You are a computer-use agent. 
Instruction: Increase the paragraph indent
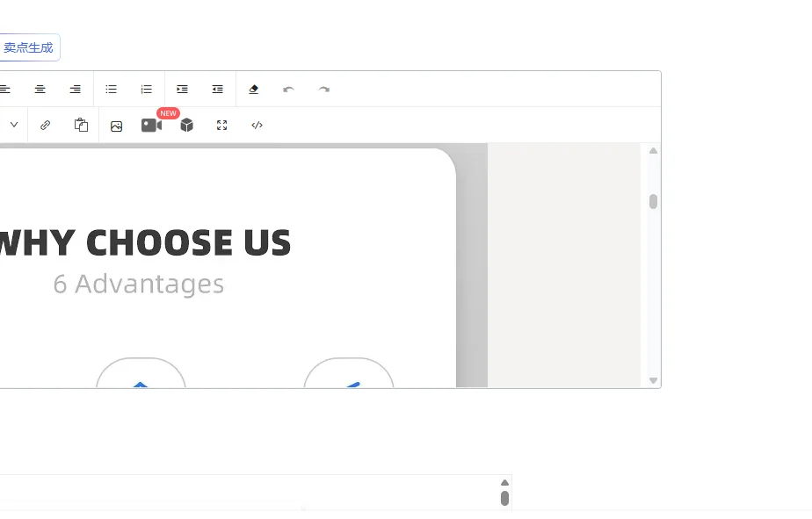pyautogui.click(x=182, y=90)
